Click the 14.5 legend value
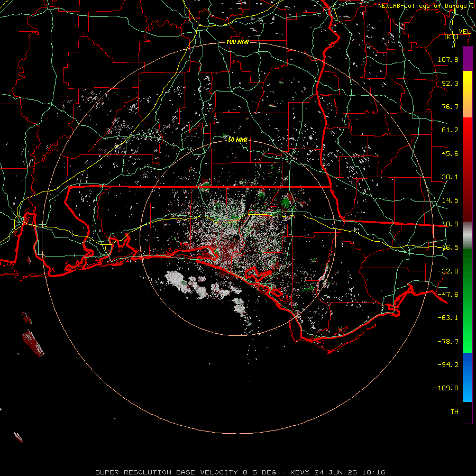Screen dimensions: 476x476 click(x=450, y=200)
